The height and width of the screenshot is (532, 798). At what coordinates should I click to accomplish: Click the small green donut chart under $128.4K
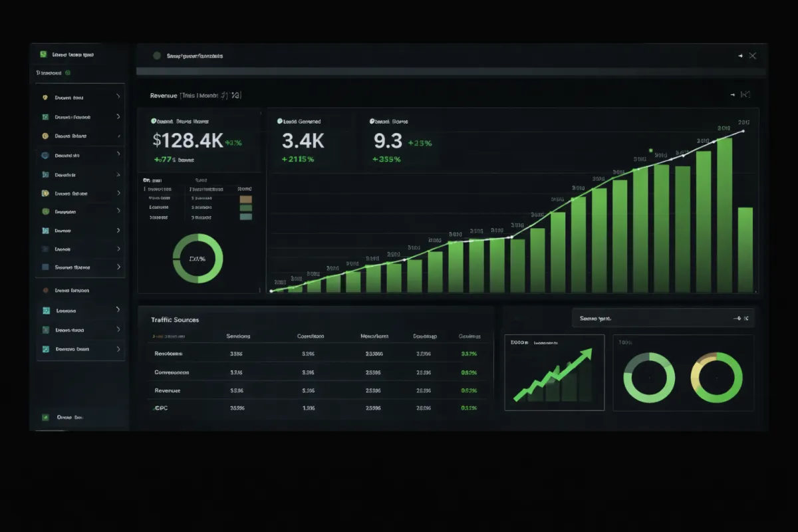[x=198, y=259]
